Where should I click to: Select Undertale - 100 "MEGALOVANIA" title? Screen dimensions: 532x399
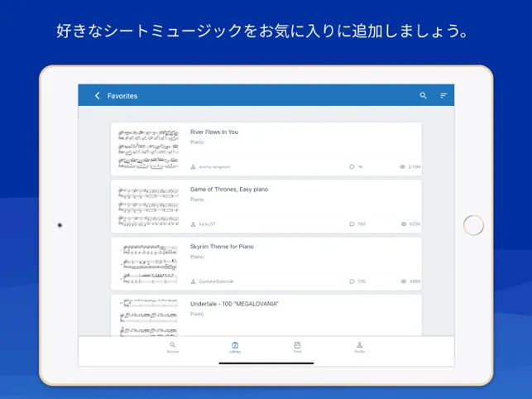pos(234,304)
